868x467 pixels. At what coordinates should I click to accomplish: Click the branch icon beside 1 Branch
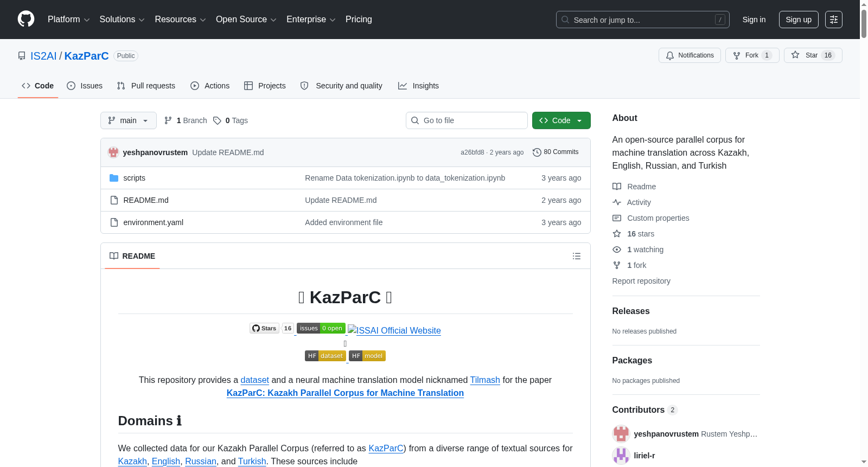click(168, 120)
